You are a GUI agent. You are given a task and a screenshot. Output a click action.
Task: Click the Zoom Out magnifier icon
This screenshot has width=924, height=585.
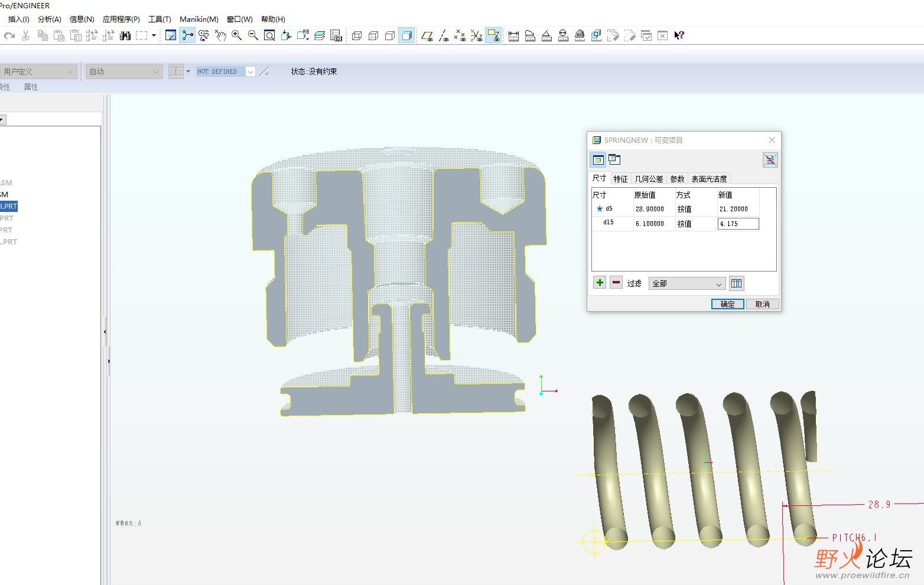click(253, 36)
